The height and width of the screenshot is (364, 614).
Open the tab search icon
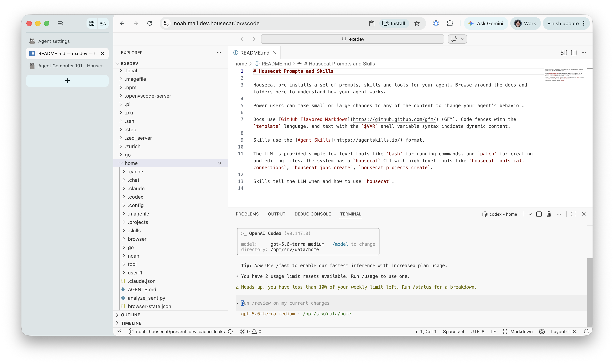click(103, 23)
